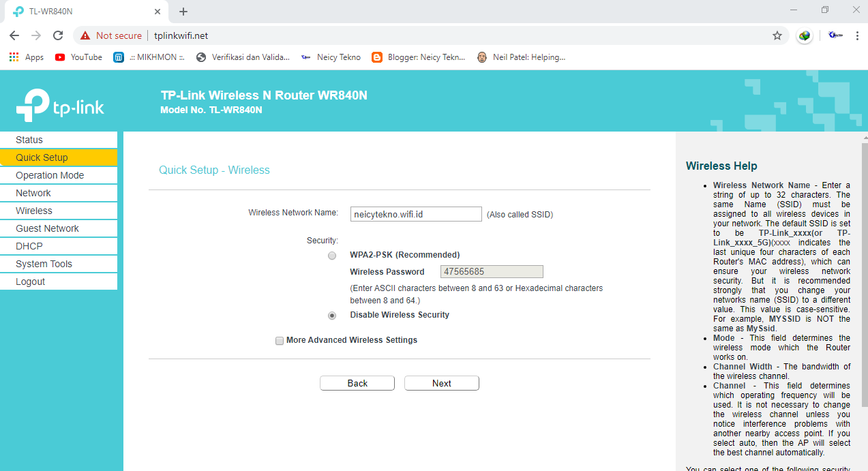Click the Back button
The width and height of the screenshot is (868, 471).
(357, 383)
